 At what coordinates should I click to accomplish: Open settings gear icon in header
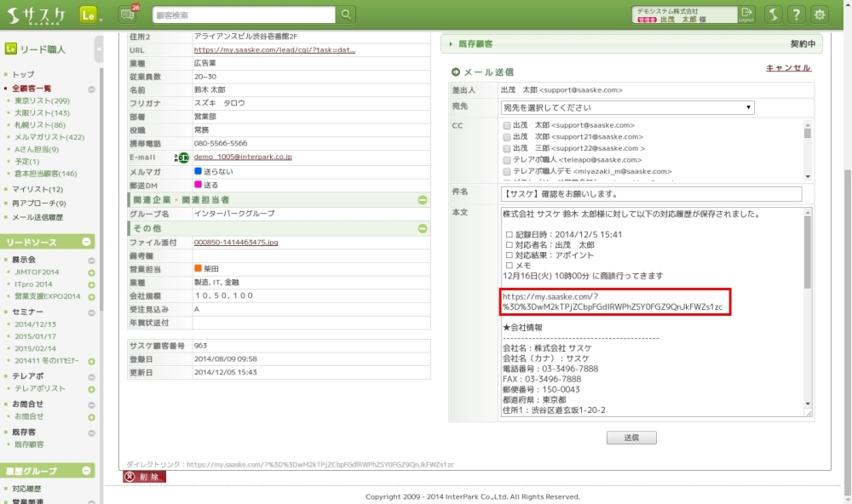click(x=820, y=14)
